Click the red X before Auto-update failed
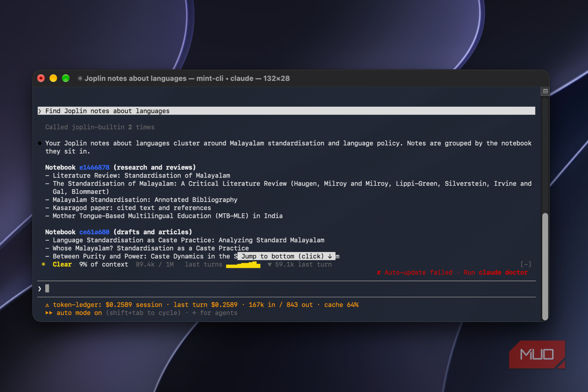The image size is (588, 392). click(378, 273)
